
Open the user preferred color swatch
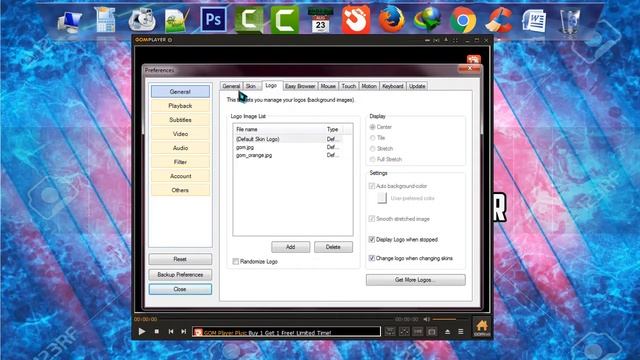tap(382, 198)
